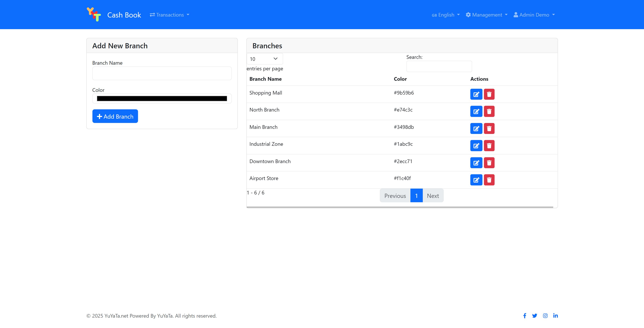
Task: Open the Instagram footer link
Action: [x=545, y=316]
